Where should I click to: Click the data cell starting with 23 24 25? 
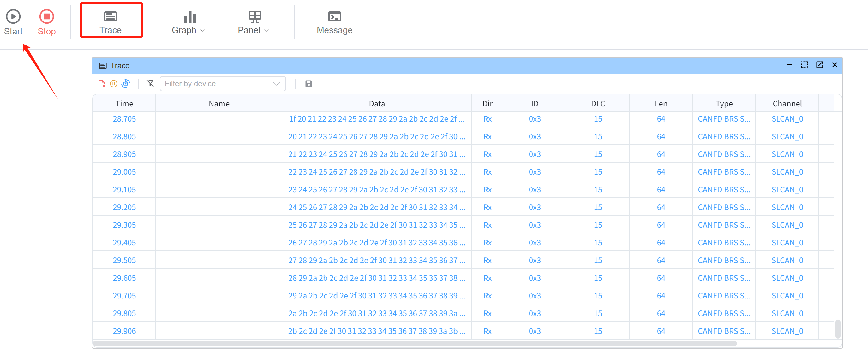click(x=377, y=190)
